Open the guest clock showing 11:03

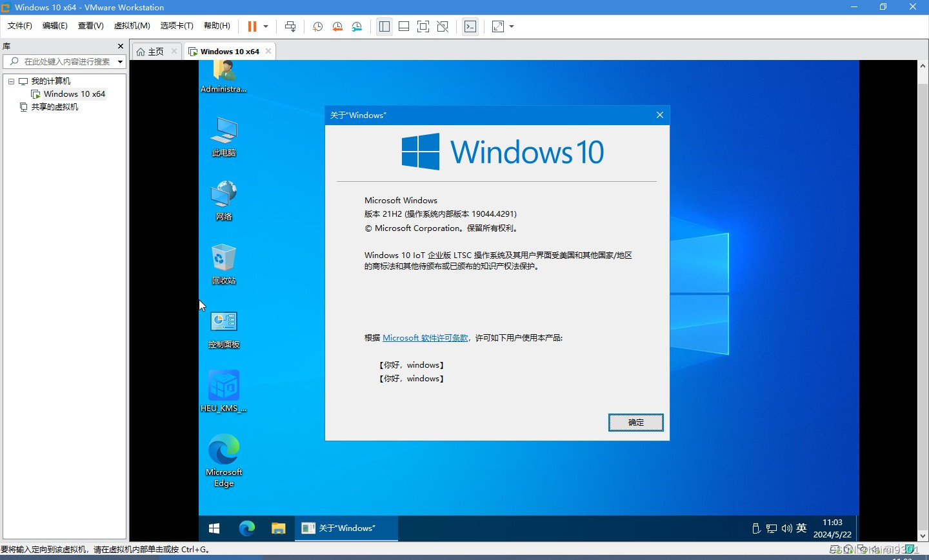click(832, 528)
